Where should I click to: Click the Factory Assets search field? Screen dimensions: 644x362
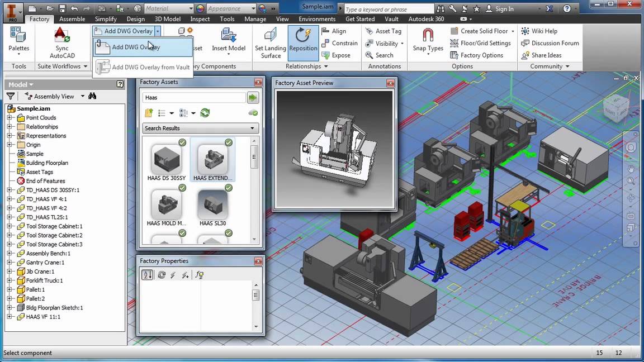[194, 97]
